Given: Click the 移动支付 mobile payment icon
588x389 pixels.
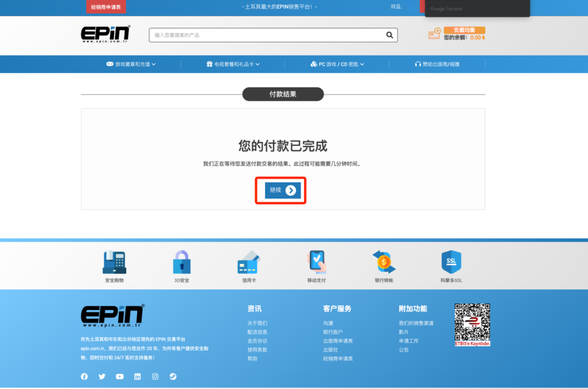Looking at the screenshot, I should pyautogui.click(x=317, y=262).
